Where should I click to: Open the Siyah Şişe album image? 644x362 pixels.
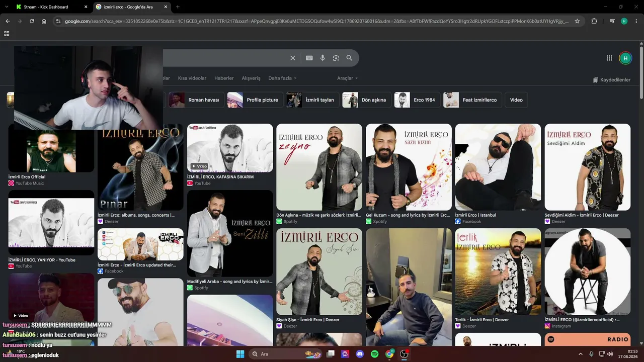tap(319, 271)
